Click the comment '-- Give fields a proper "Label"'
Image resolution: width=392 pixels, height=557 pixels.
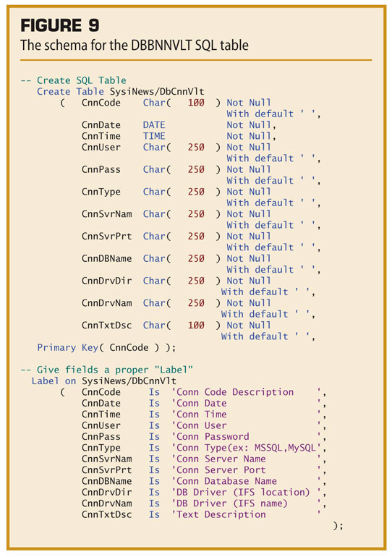tap(106, 370)
